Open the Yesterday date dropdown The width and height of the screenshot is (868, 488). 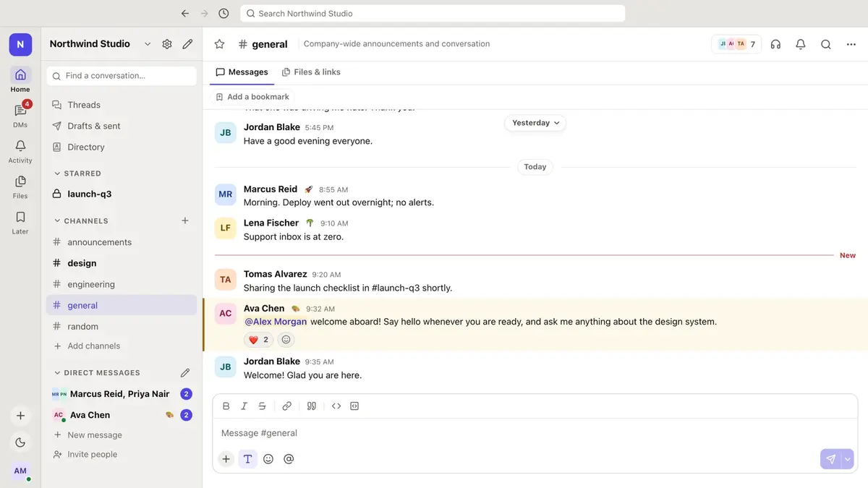tap(535, 123)
